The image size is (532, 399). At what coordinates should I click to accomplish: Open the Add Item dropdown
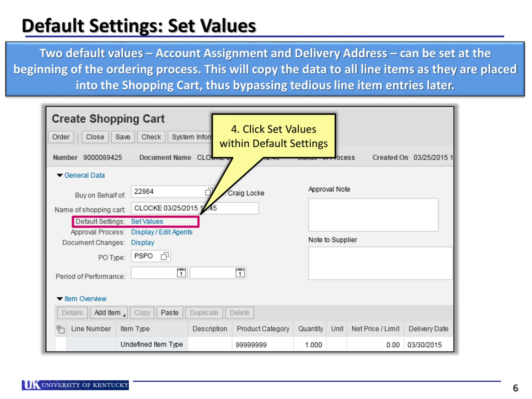[x=109, y=313]
